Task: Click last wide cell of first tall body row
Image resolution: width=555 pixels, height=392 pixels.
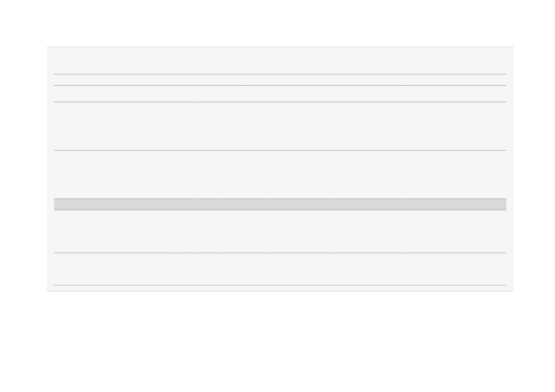Action: (455, 126)
